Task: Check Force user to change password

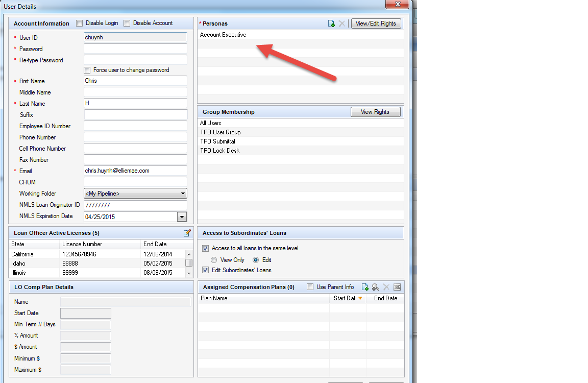Action: point(87,70)
